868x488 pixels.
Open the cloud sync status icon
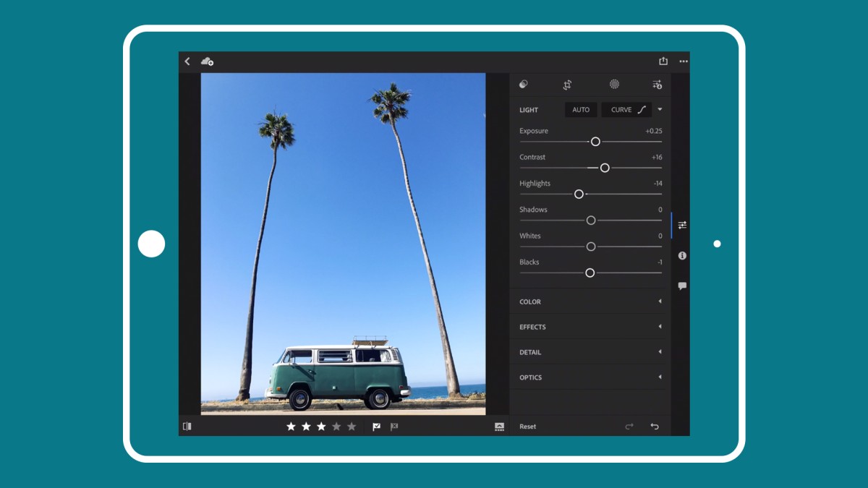coord(207,61)
